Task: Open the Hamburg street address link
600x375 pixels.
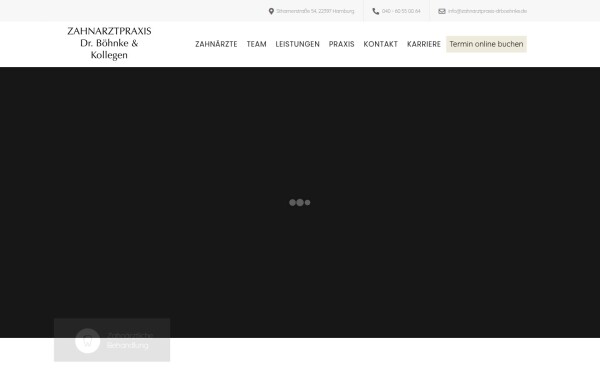Action: pos(315,11)
